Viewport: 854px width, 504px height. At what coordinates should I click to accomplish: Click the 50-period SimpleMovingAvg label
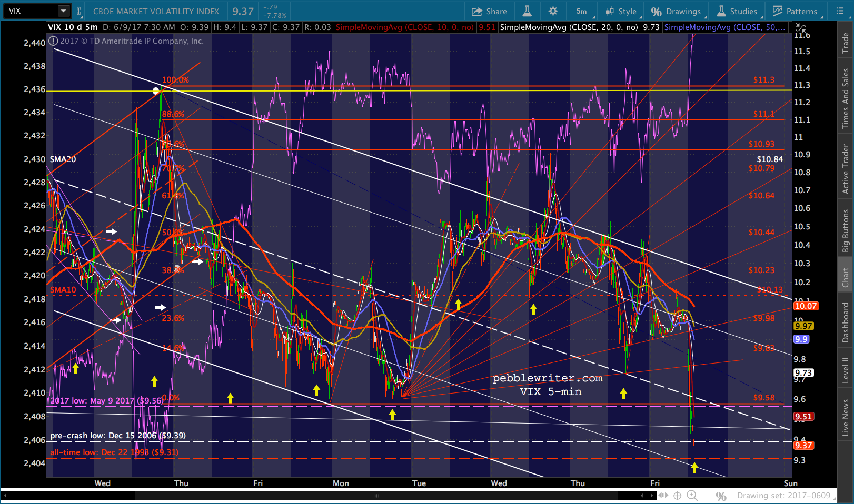[724, 27]
